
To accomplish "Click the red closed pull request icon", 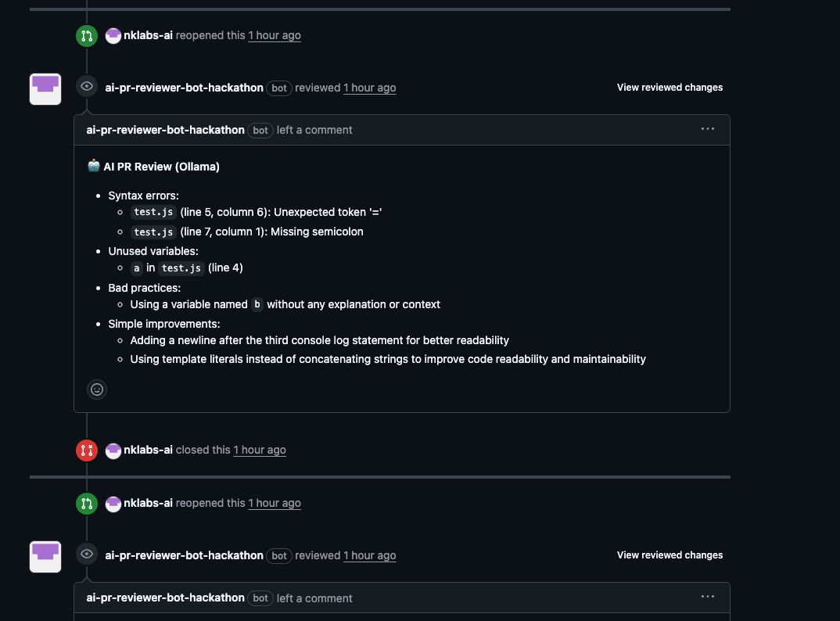I will [86, 450].
